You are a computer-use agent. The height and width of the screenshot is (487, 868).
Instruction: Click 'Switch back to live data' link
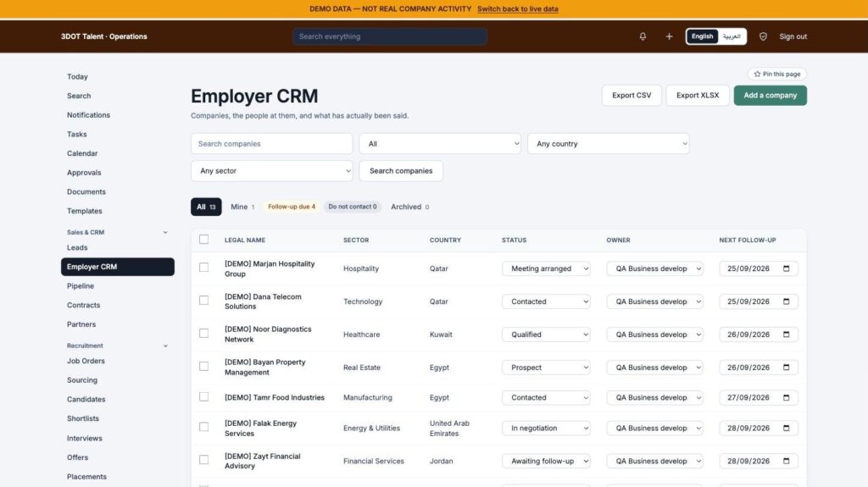click(518, 8)
